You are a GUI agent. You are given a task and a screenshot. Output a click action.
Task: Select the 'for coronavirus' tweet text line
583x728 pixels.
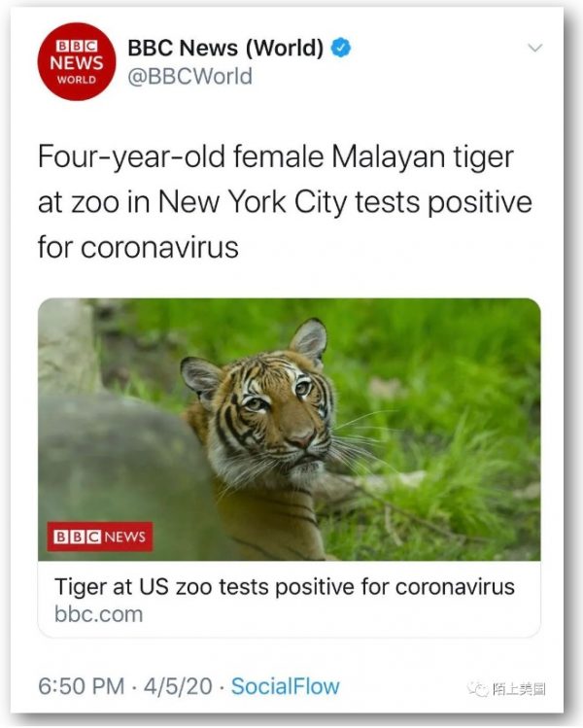click(138, 247)
